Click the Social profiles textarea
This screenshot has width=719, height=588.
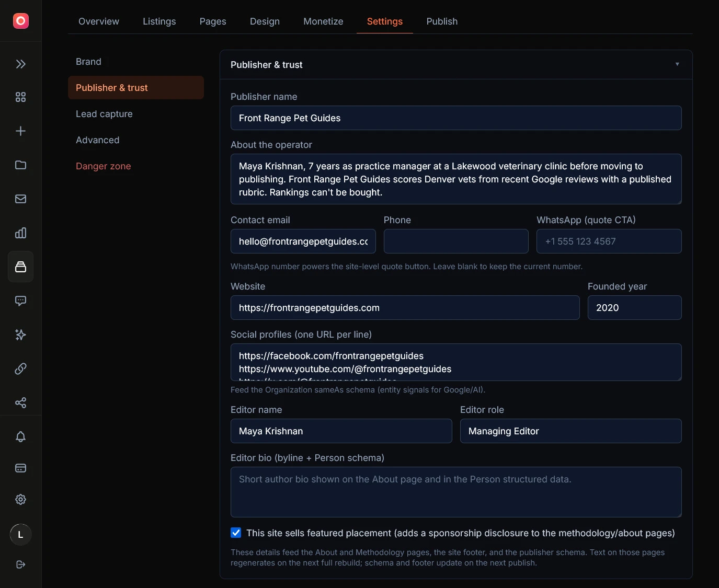[x=456, y=362]
